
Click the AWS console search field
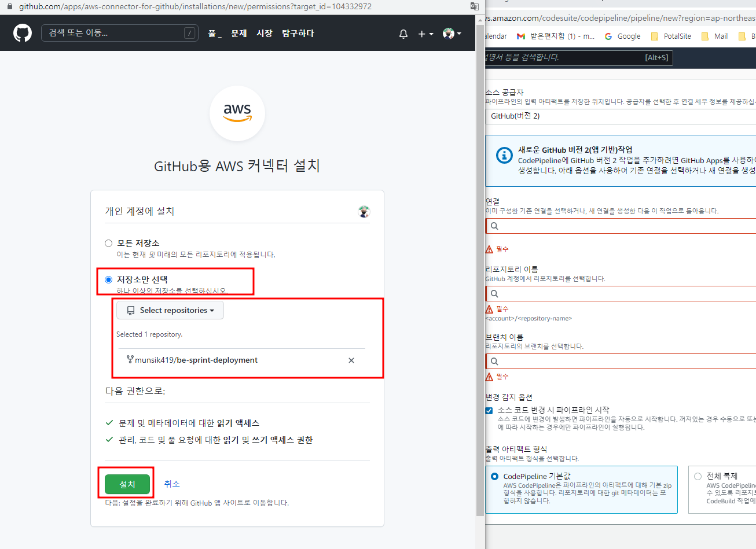click(579, 58)
